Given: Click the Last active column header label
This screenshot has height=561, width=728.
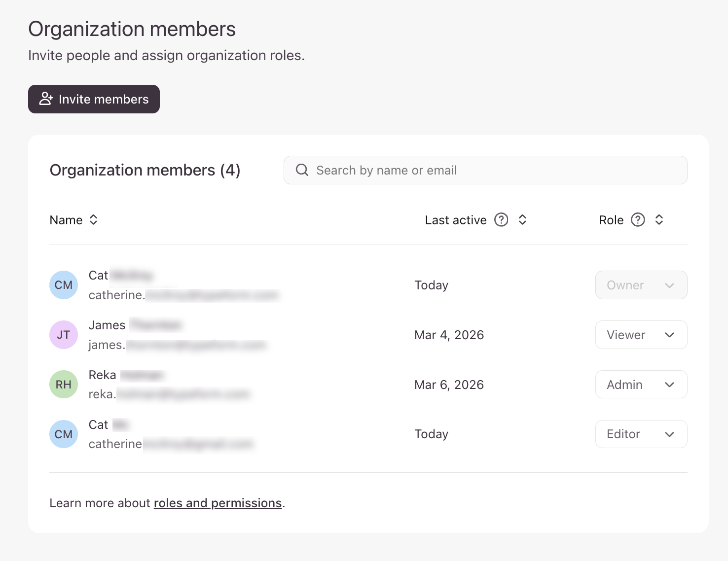Looking at the screenshot, I should [x=456, y=220].
